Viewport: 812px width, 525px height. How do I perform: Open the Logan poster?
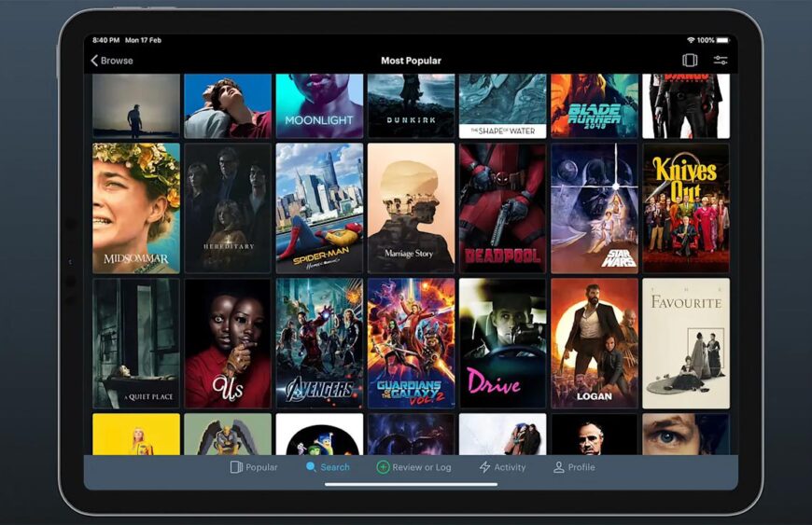pos(595,343)
